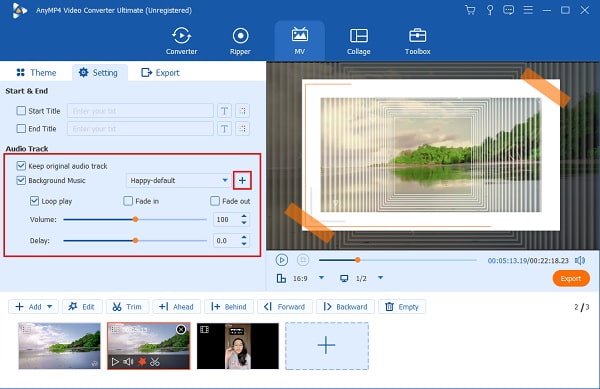This screenshot has width=600, height=389.
Task: Expand the 16:9 aspect ratio dropdown
Action: point(321,278)
